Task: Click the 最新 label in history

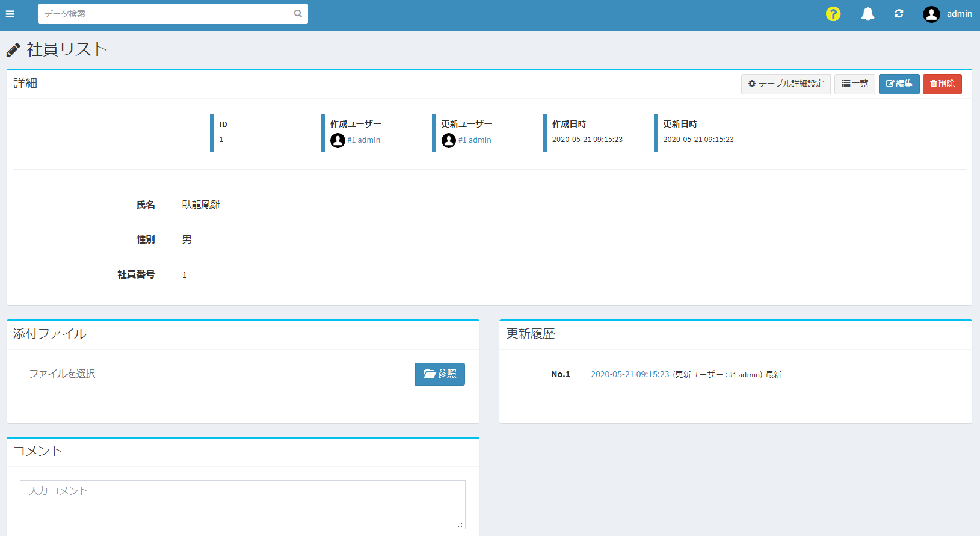Action: pyautogui.click(x=774, y=375)
